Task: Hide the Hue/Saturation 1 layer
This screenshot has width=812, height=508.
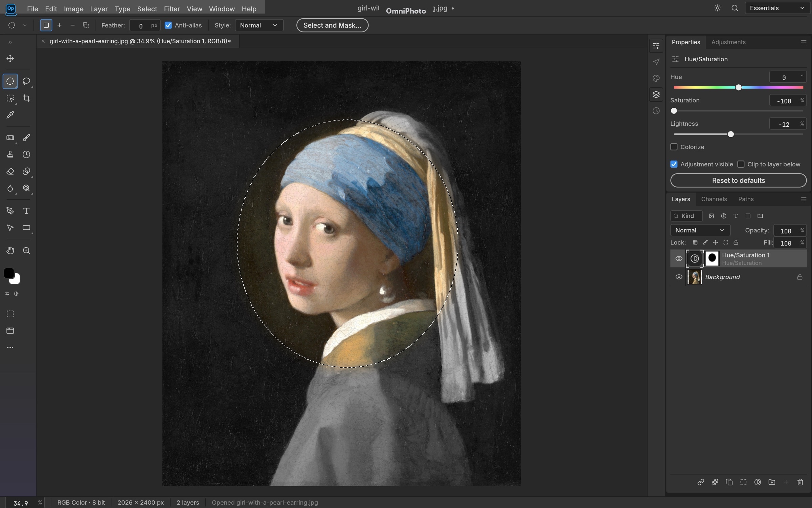Action: (679, 259)
